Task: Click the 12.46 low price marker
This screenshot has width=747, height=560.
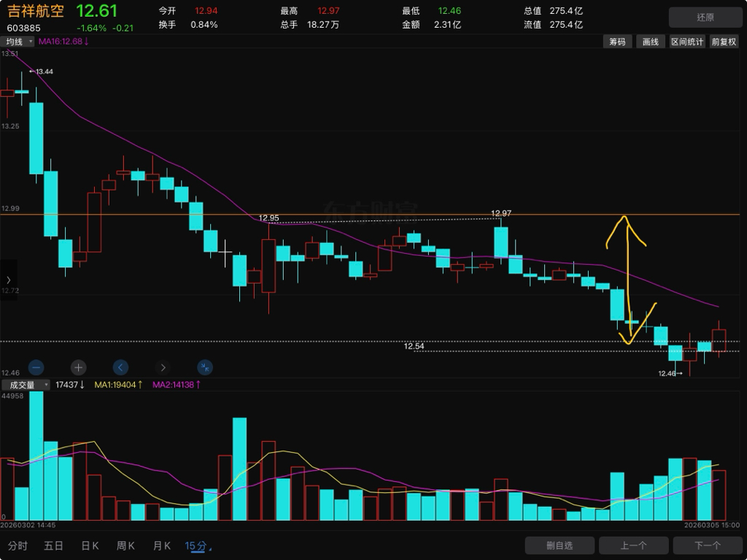Action: point(670,373)
